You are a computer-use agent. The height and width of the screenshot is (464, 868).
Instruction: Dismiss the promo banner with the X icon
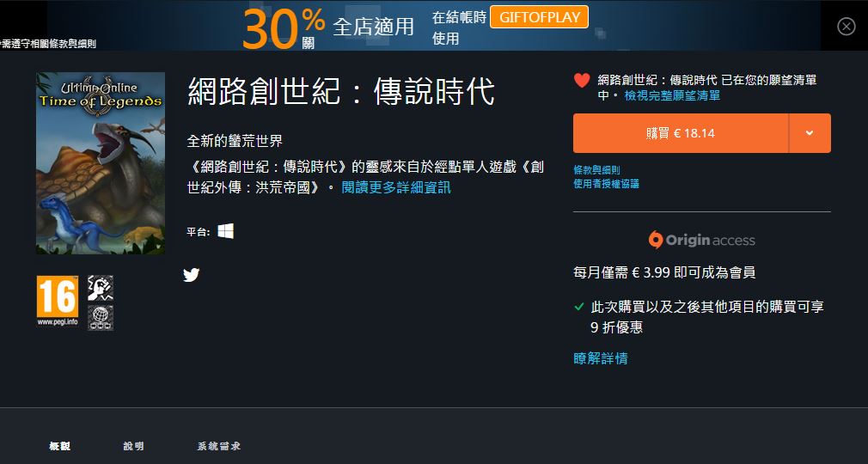[x=846, y=26]
